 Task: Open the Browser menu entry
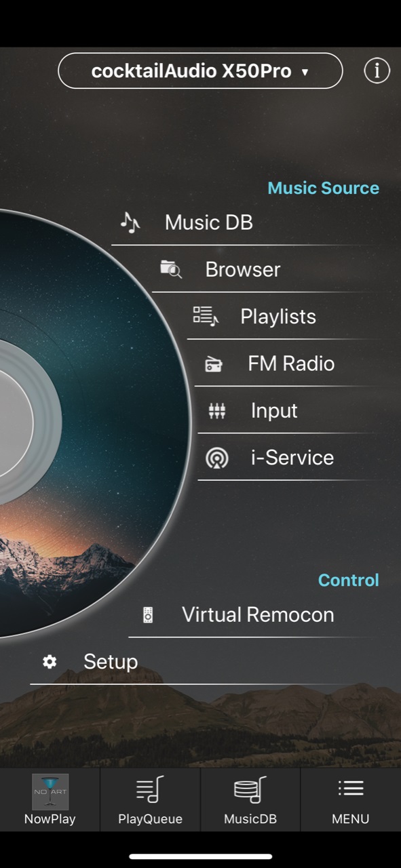243,269
